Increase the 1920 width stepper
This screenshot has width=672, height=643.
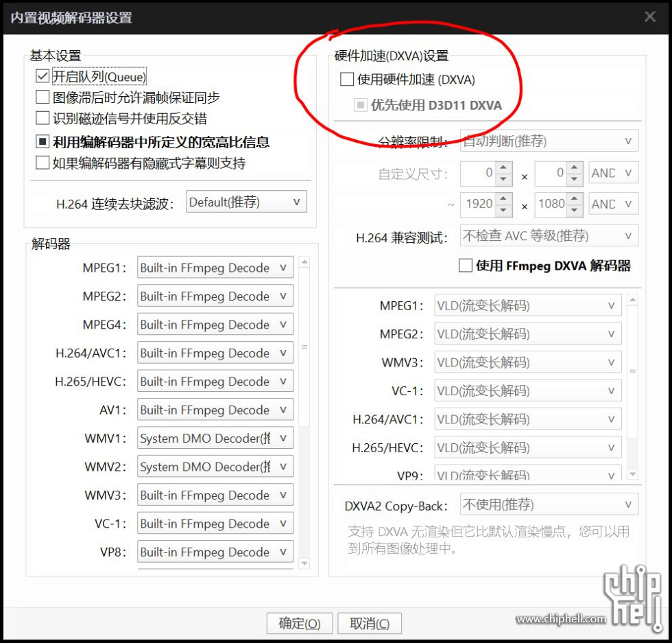(503, 198)
